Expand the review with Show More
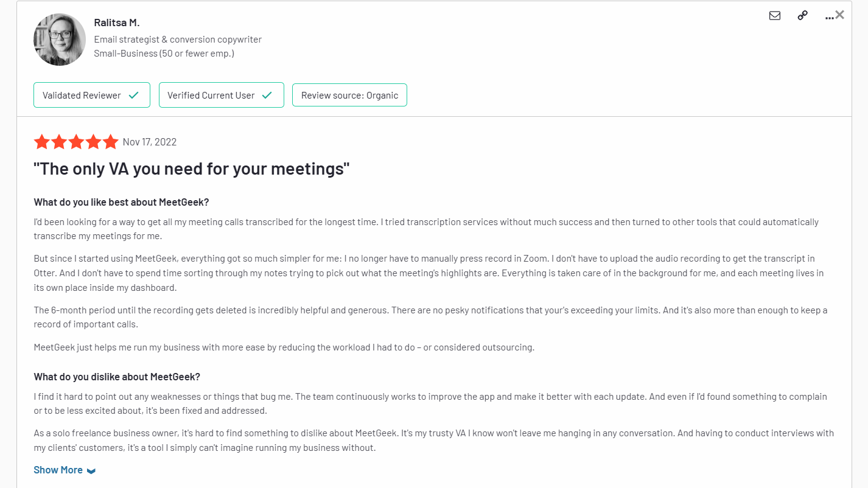The width and height of the screenshot is (868, 488). click(x=58, y=469)
